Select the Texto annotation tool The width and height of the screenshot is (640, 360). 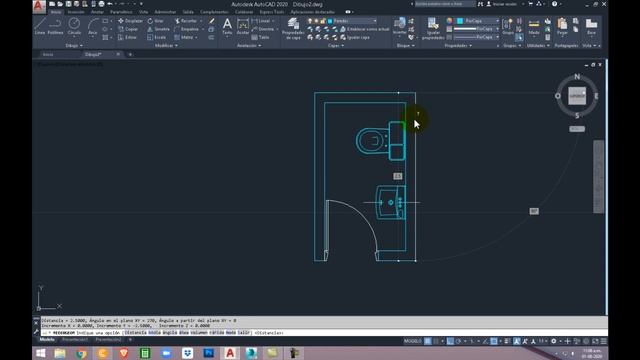(227, 26)
